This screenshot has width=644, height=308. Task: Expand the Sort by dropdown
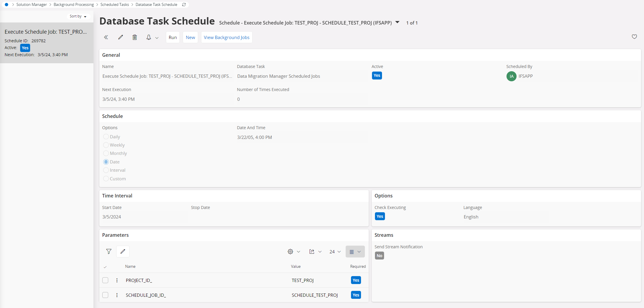(78, 16)
